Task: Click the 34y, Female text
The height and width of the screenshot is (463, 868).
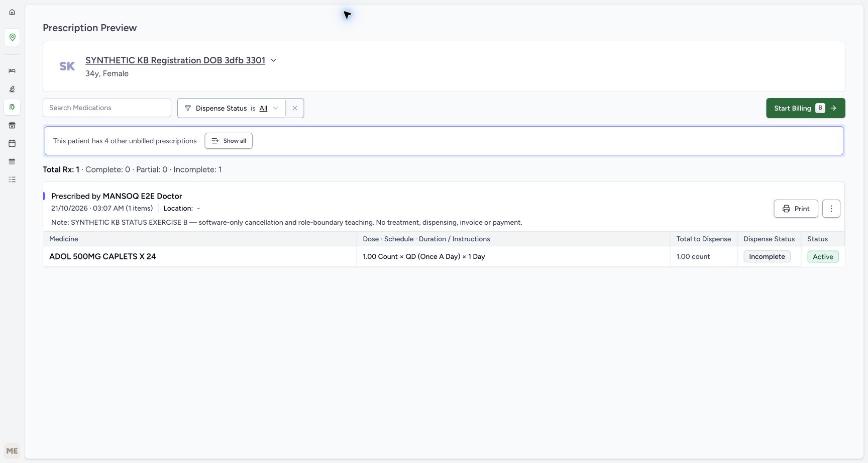Action: point(107,73)
